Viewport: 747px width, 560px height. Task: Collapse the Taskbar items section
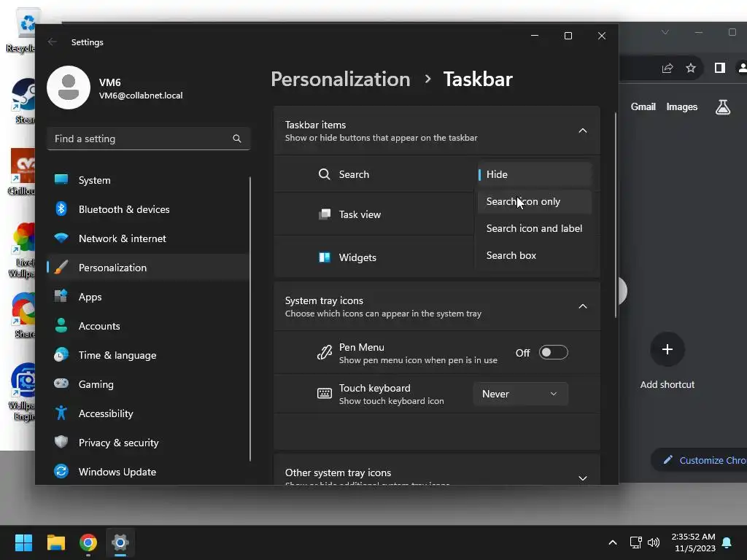click(x=583, y=131)
